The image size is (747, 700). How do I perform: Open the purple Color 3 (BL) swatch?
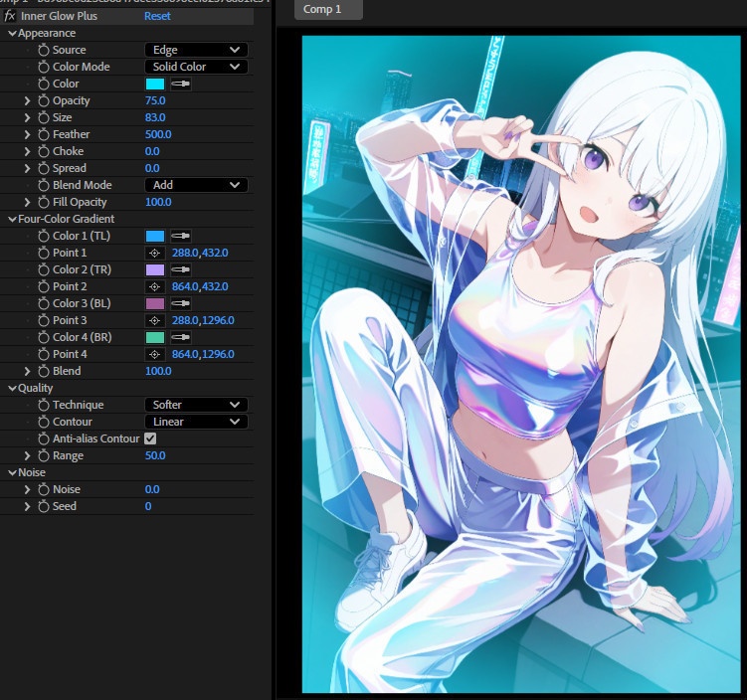pyautogui.click(x=155, y=303)
